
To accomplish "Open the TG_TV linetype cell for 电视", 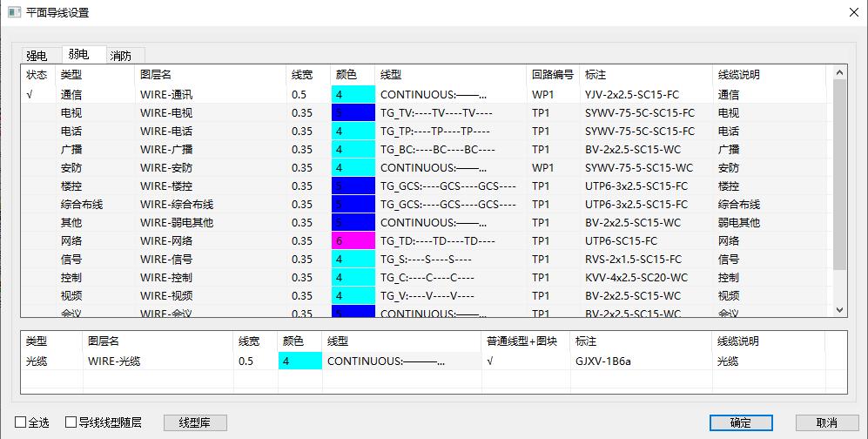I will click(x=449, y=112).
